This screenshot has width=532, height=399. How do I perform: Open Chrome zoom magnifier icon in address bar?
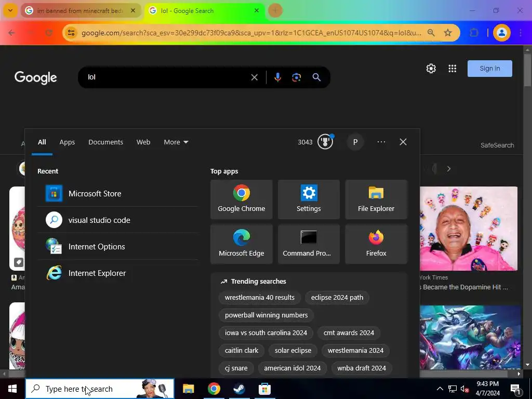click(x=431, y=33)
